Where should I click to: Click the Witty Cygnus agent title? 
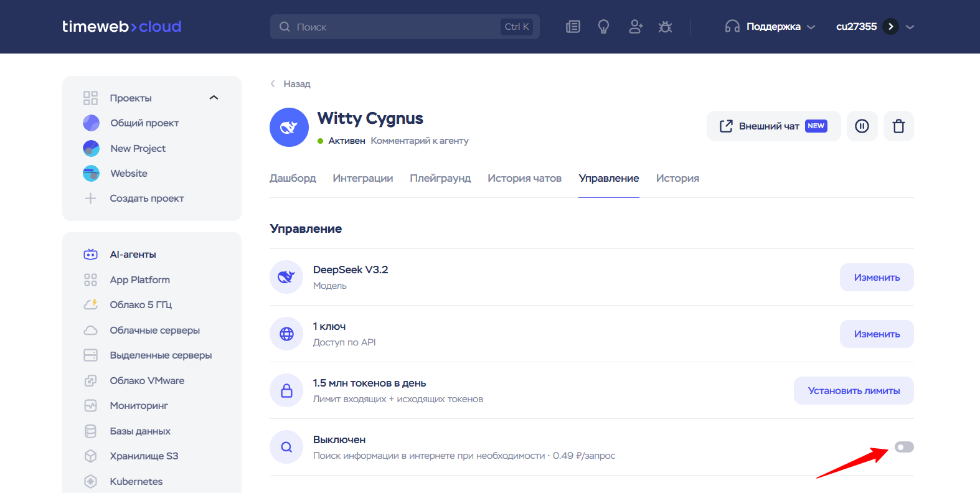[370, 118]
